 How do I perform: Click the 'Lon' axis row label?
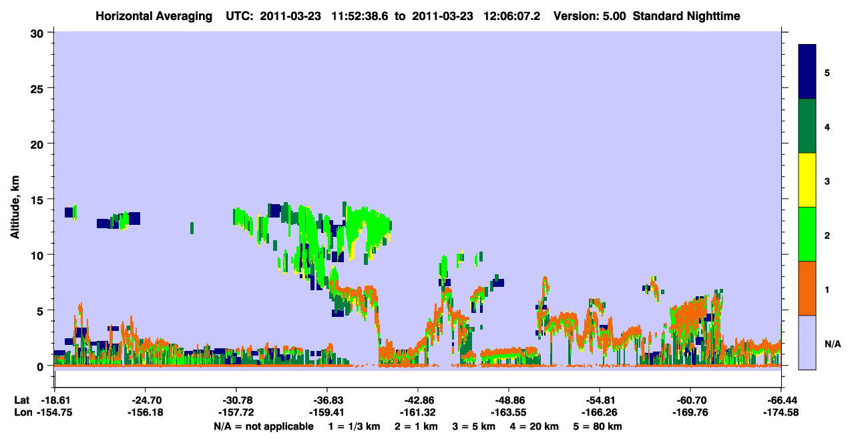(23, 412)
